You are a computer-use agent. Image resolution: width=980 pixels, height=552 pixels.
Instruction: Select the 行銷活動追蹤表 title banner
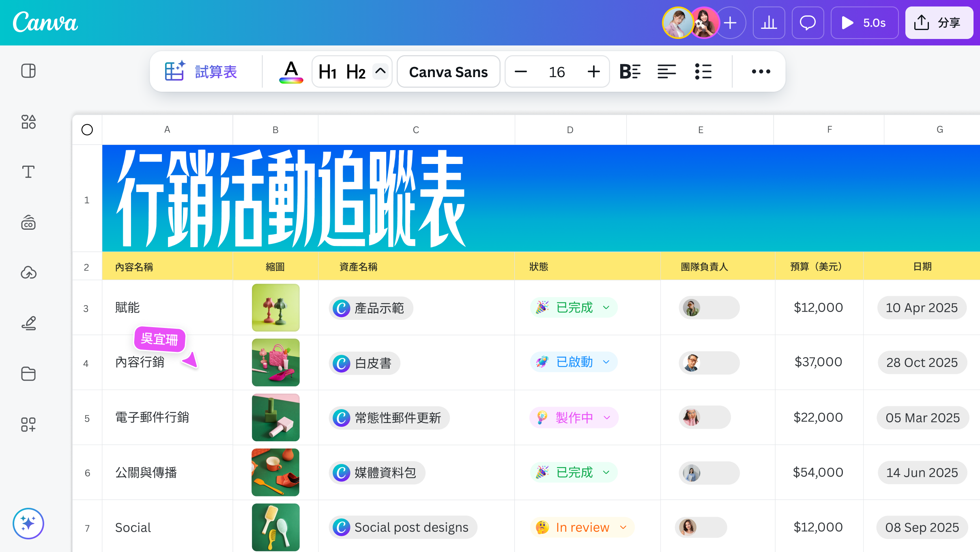pyautogui.click(x=541, y=198)
